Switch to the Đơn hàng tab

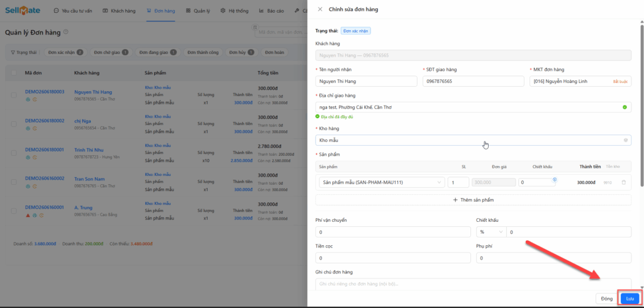pos(161,11)
